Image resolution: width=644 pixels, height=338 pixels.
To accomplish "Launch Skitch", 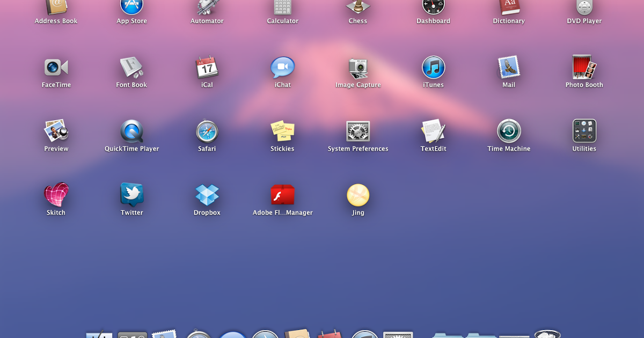I will tap(56, 195).
